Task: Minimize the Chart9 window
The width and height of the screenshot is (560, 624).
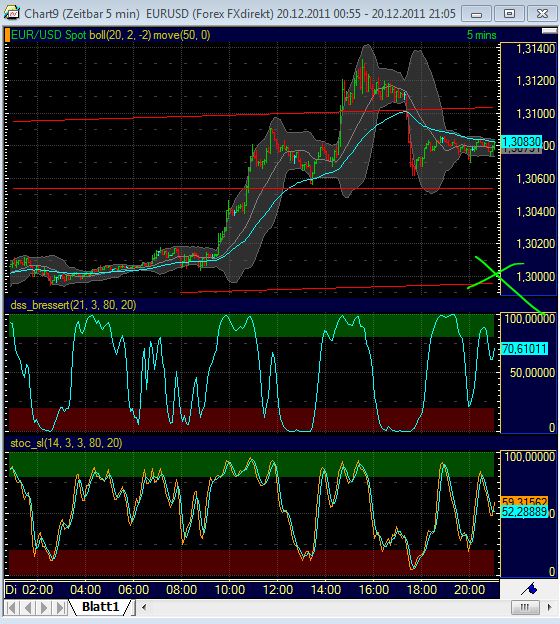Action: [x=476, y=14]
